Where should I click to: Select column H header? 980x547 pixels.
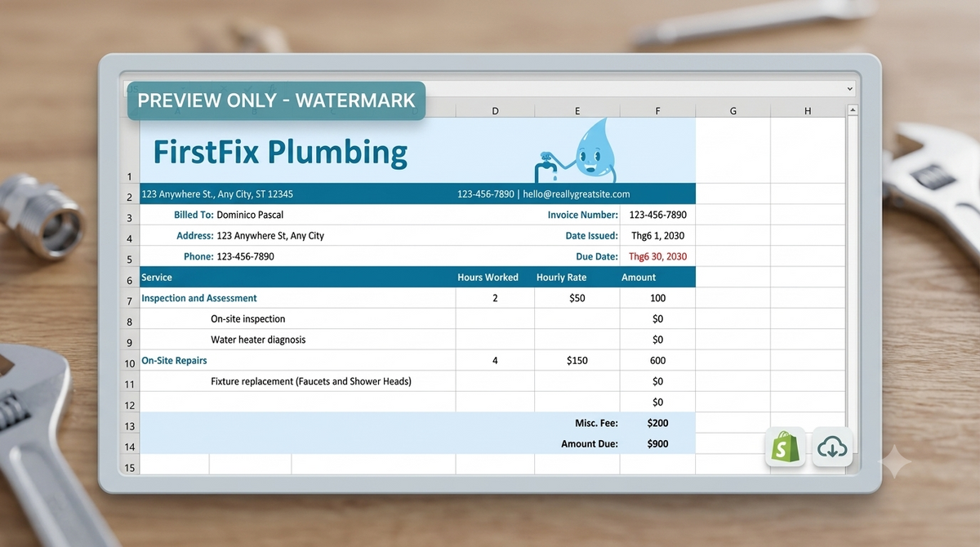coord(808,110)
